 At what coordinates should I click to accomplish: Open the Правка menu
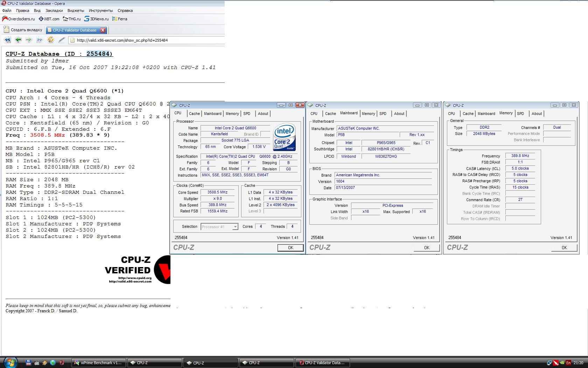click(23, 11)
